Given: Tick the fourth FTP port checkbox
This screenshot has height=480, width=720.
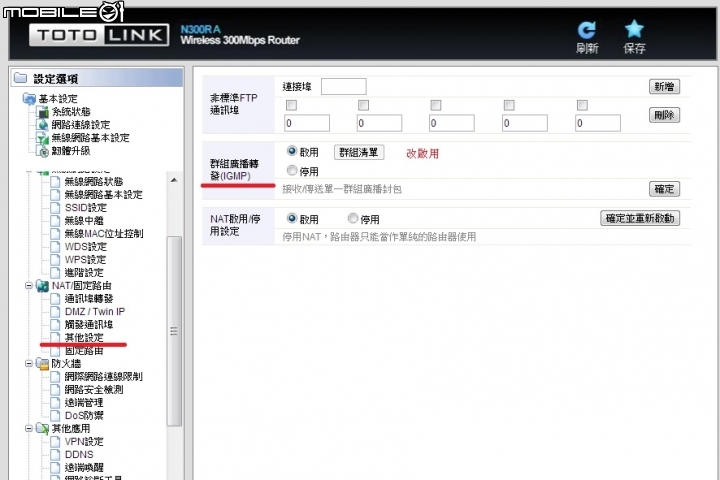Looking at the screenshot, I should tap(509, 105).
